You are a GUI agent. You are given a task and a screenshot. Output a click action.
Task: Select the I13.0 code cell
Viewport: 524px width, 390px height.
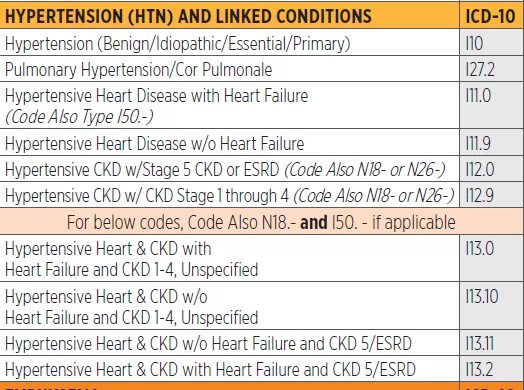(492, 258)
